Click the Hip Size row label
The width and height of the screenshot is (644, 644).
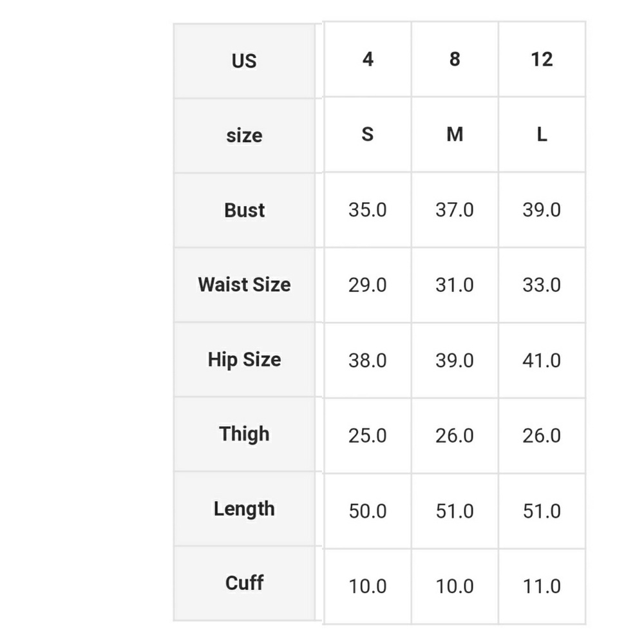[244, 359]
